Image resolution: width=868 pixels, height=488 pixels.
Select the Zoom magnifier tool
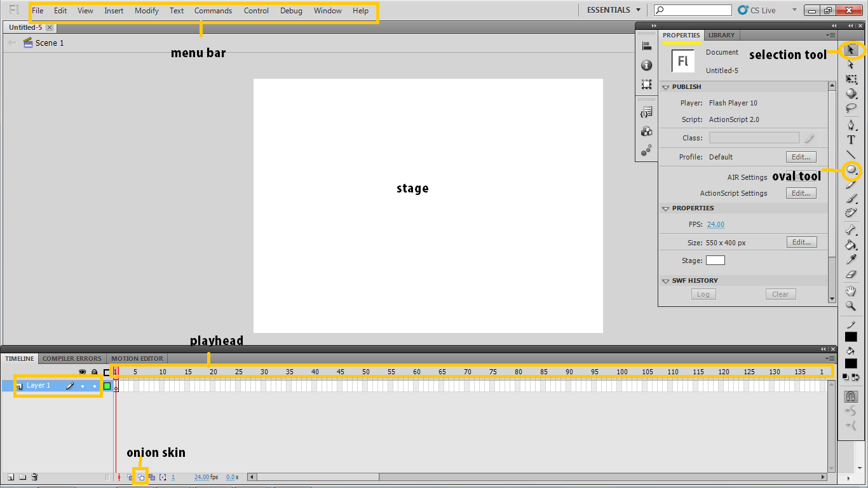coord(851,306)
